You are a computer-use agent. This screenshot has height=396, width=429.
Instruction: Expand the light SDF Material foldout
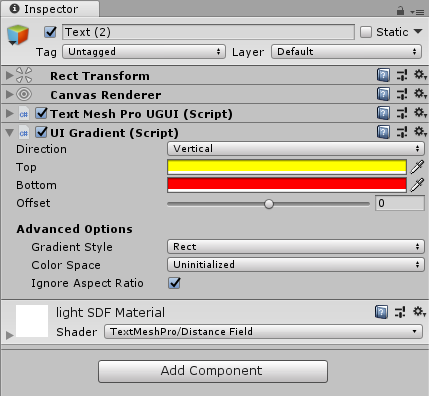(x=9, y=335)
